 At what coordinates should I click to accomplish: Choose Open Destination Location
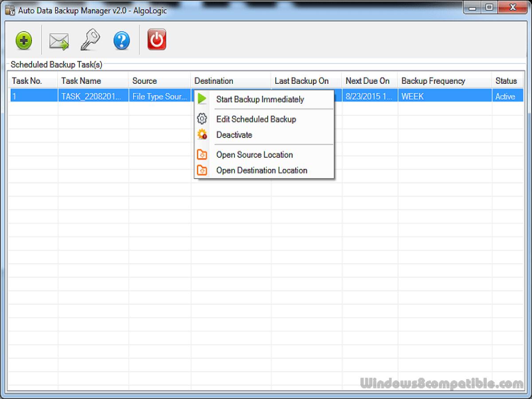pyautogui.click(x=262, y=170)
